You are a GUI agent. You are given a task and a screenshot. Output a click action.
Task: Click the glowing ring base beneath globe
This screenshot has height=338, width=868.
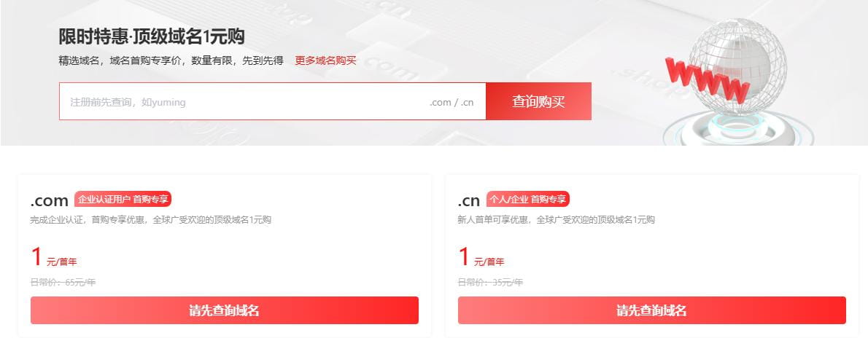tap(738, 129)
